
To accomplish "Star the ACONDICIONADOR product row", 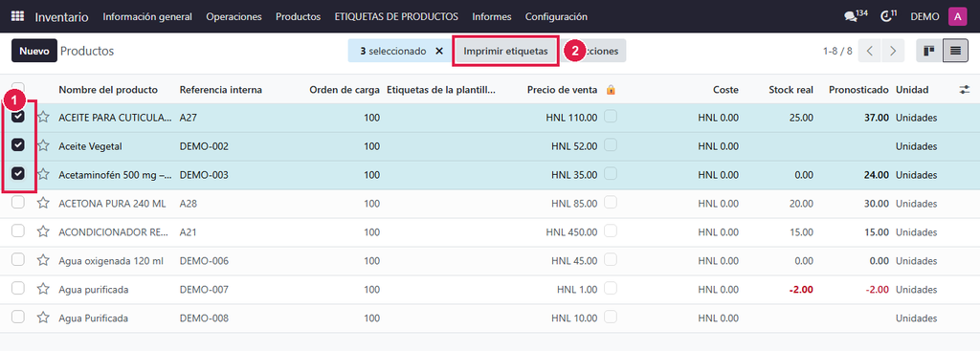I will coord(43,232).
